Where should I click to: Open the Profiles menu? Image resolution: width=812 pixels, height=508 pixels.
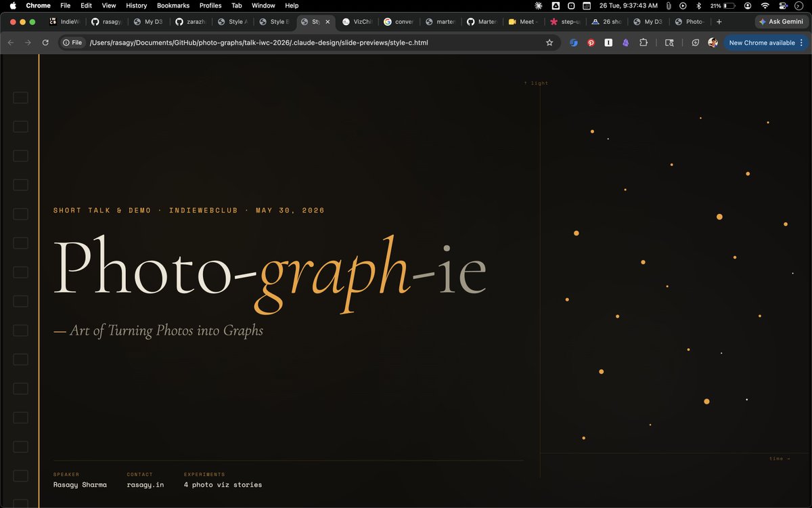(x=210, y=5)
